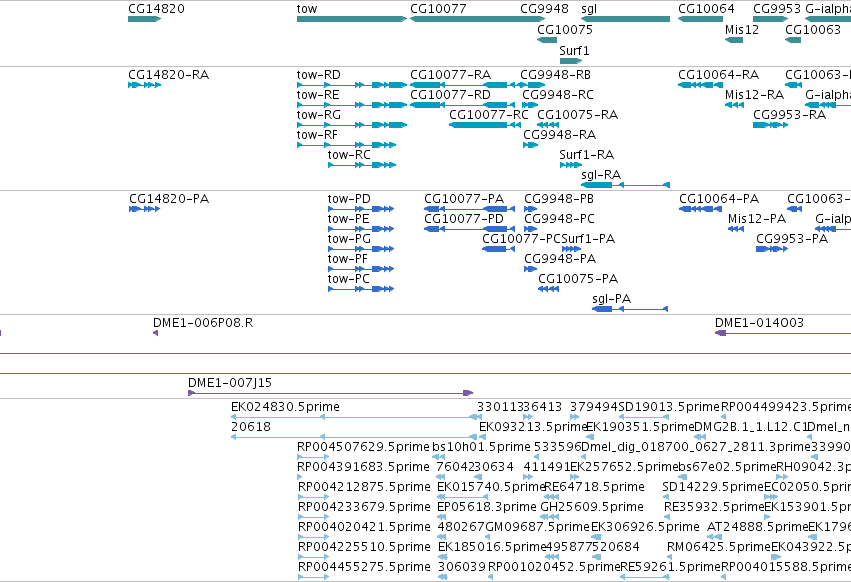Select EST RP004020421.5prime
The image size is (851, 582).
[313, 537]
